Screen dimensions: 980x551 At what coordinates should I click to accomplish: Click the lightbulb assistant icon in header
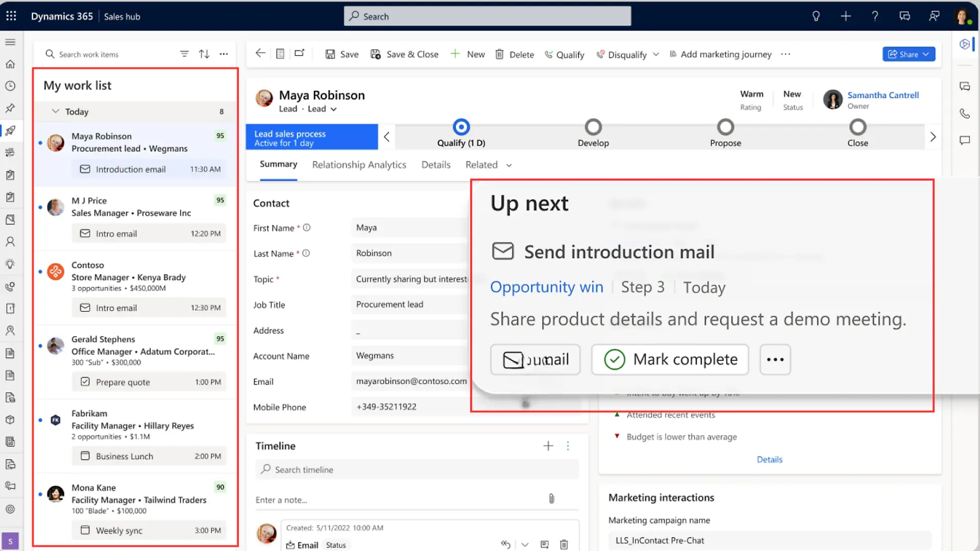click(x=816, y=16)
